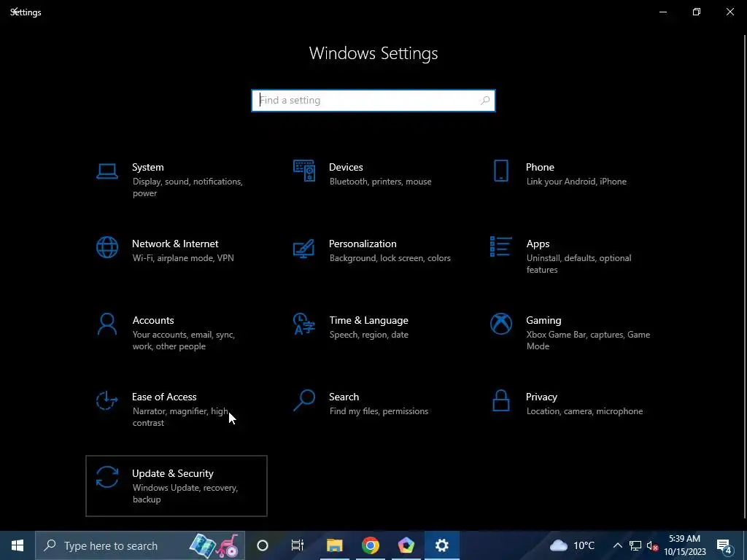Open the System category title
The image size is (747, 560).
click(x=147, y=167)
